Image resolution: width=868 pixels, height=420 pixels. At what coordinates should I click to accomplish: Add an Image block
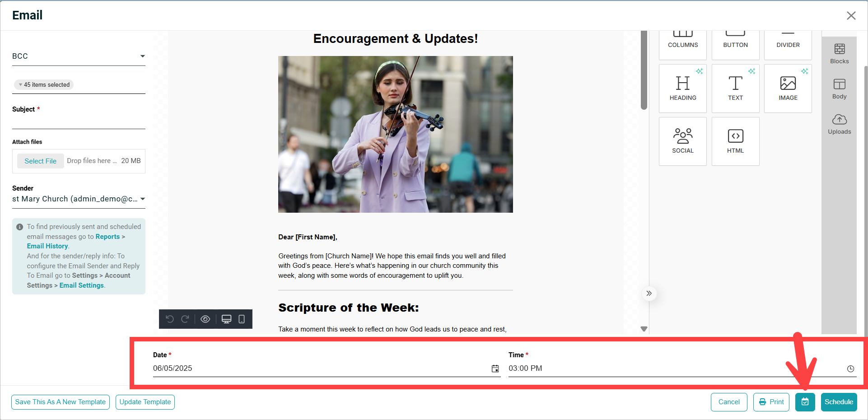click(788, 89)
